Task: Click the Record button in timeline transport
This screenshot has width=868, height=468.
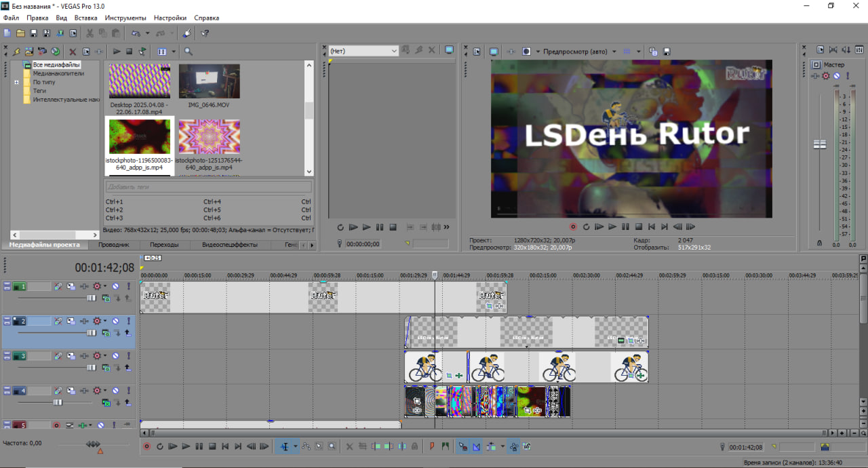Action: click(x=146, y=446)
